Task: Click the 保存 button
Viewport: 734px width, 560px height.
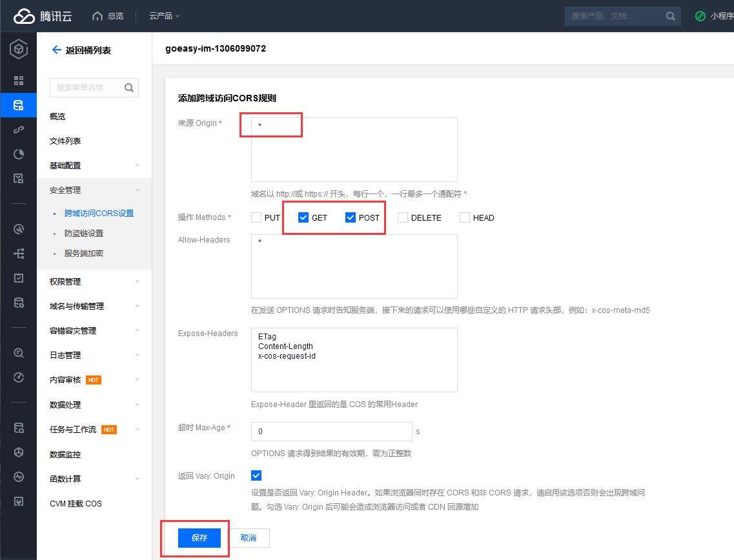Action: (x=199, y=538)
